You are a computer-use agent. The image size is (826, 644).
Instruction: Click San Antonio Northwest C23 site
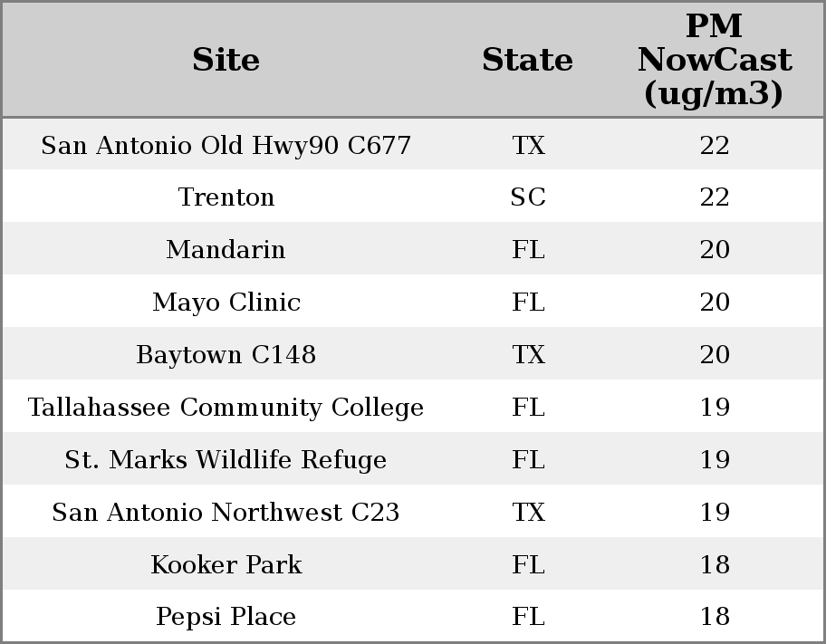pos(226,513)
